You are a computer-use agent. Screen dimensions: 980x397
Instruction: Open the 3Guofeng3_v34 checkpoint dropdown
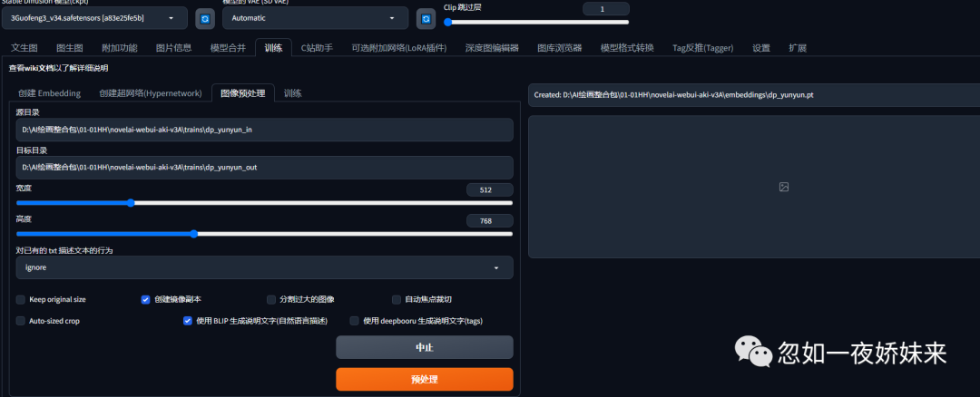pos(94,18)
